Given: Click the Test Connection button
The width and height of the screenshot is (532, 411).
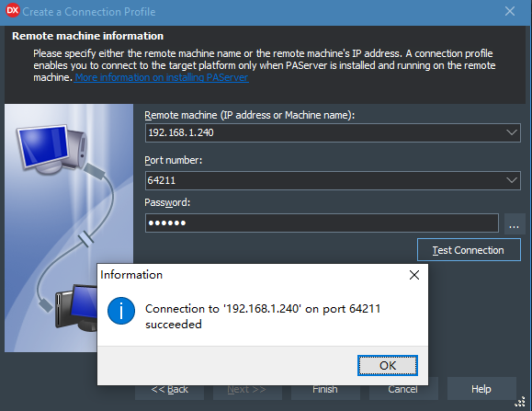Looking at the screenshot, I should (469, 250).
